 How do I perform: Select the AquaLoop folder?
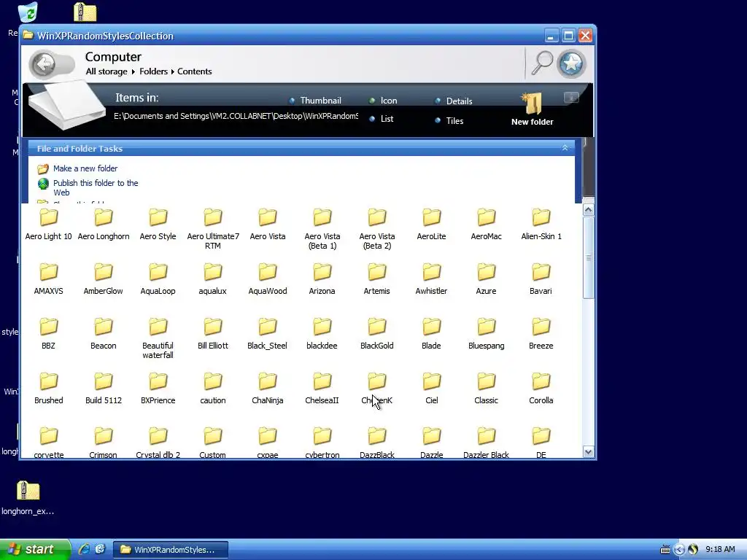(158, 279)
